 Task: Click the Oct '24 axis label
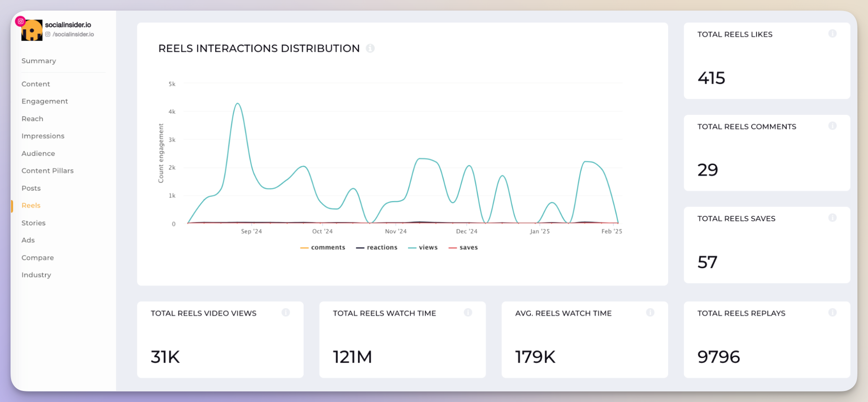[322, 232]
